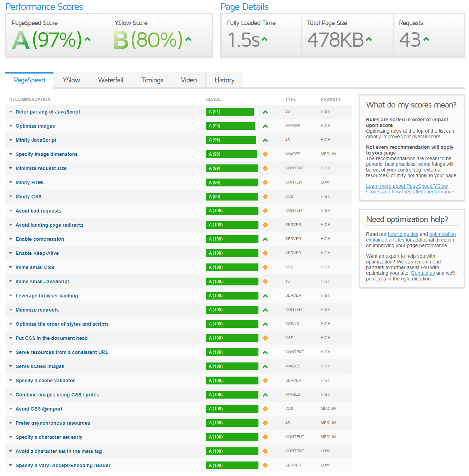Click CSS/JS type in Optimize order row
Screen dimensions: 469x476
292,324
